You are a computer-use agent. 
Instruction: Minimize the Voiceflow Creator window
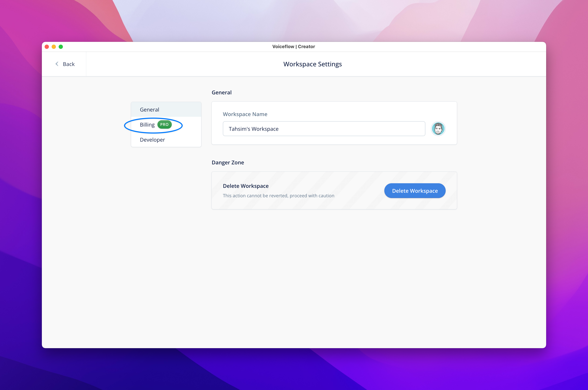point(54,47)
